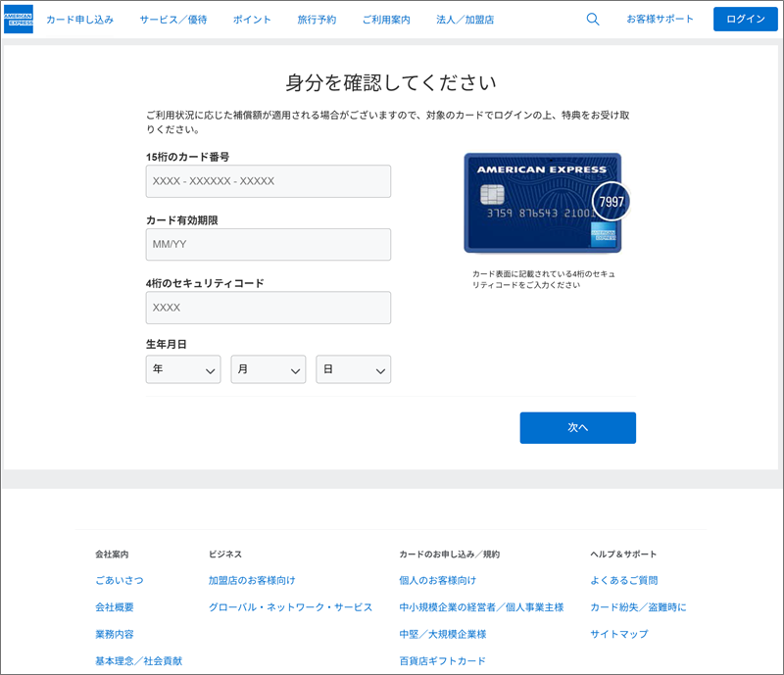This screenshot has height=675, width=784.
Task: Open the ポイント menu item
Action: click(x=252, y=20)
